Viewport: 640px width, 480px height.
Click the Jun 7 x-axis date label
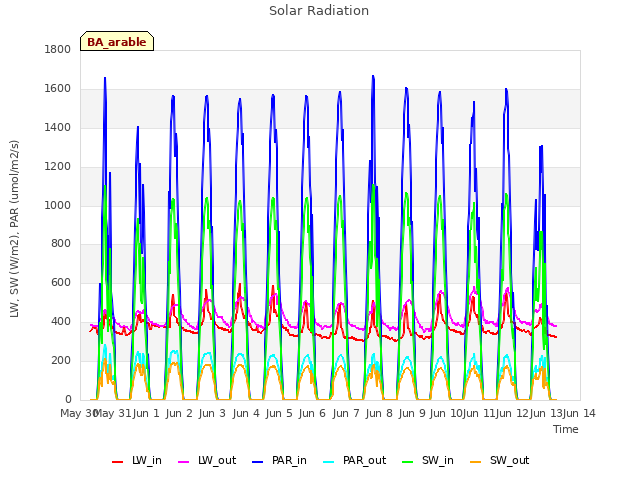pos(346,413)
